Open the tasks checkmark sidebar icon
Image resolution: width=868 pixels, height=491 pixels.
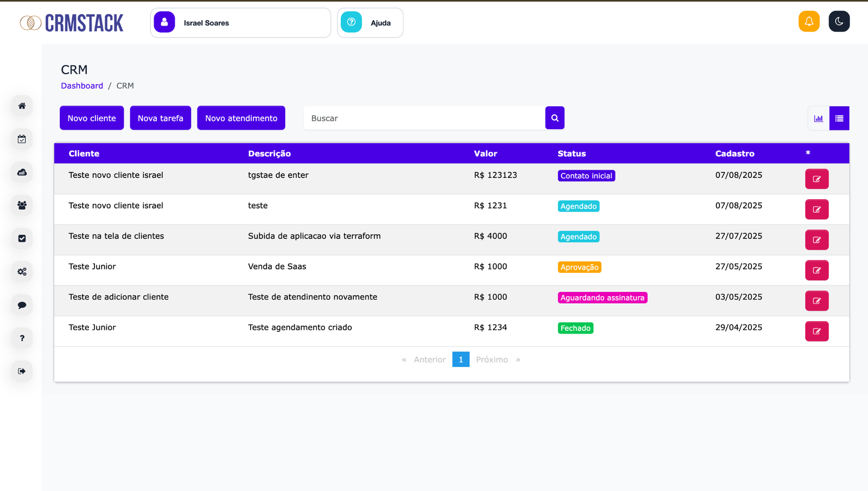22,238
